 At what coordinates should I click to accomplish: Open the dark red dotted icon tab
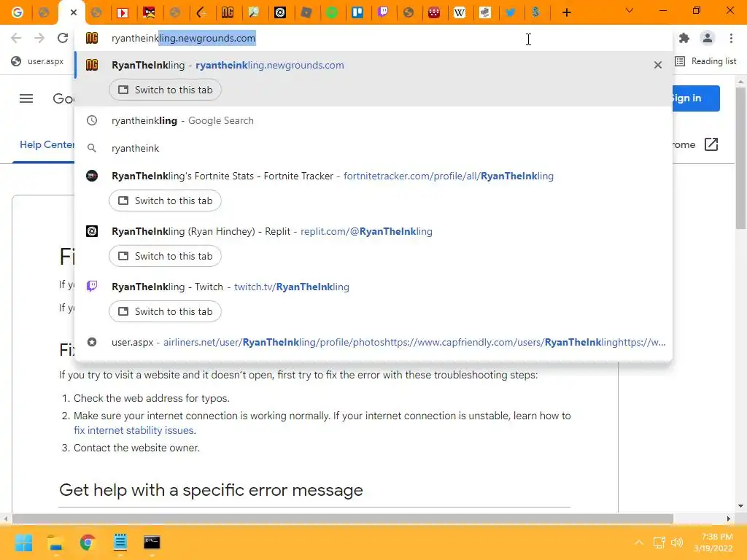433,12
